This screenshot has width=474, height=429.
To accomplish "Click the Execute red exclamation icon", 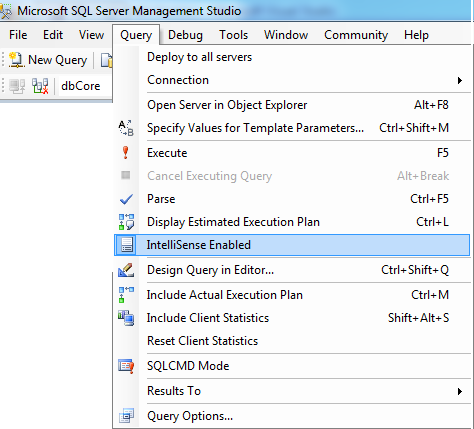I will 126,153.
